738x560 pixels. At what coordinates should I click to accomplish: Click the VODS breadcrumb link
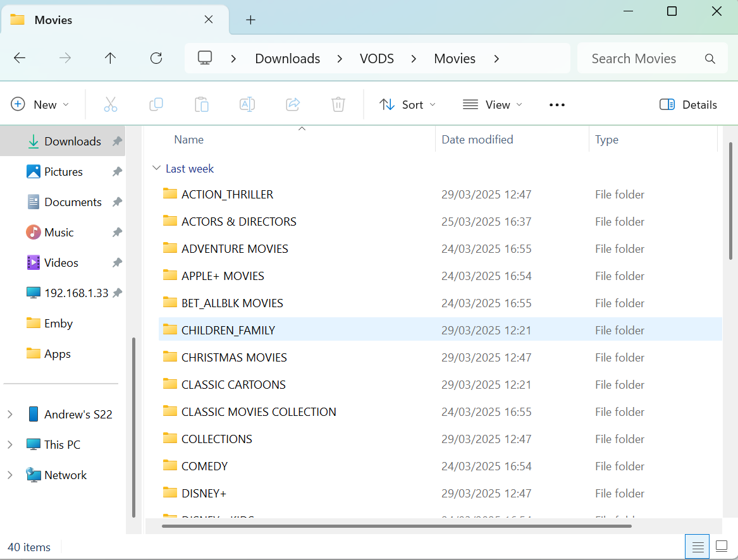coord(377,59)
